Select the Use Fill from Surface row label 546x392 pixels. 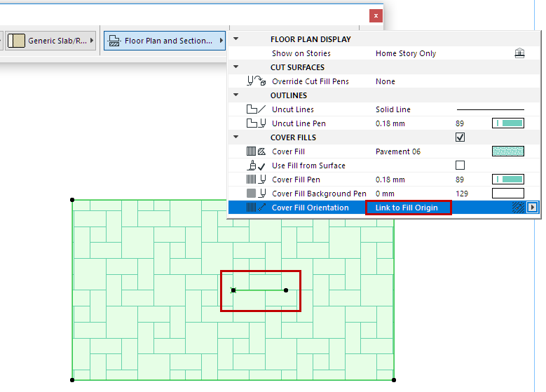pos(308,165)
